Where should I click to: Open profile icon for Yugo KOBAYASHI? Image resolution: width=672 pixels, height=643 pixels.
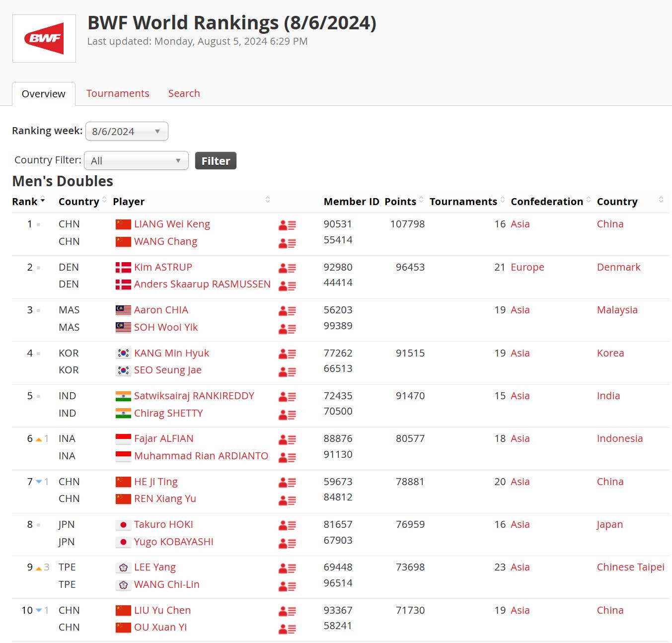(287, 543)
